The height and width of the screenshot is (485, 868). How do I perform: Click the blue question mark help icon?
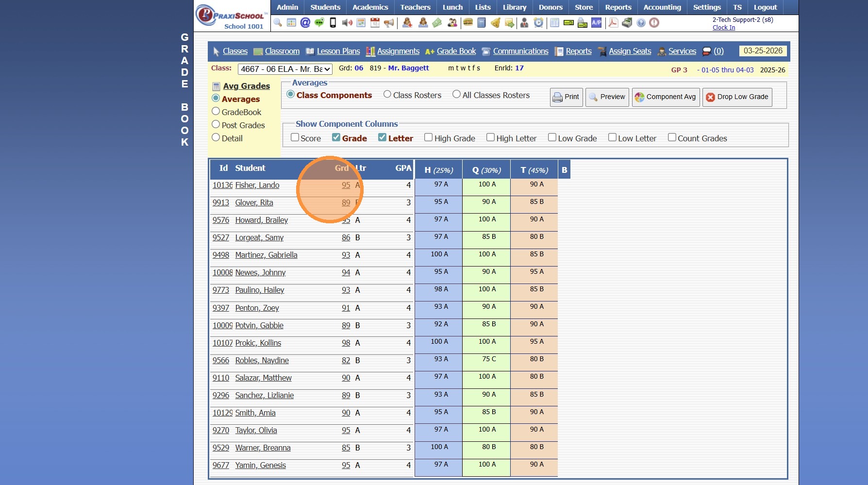click(641, 23)
